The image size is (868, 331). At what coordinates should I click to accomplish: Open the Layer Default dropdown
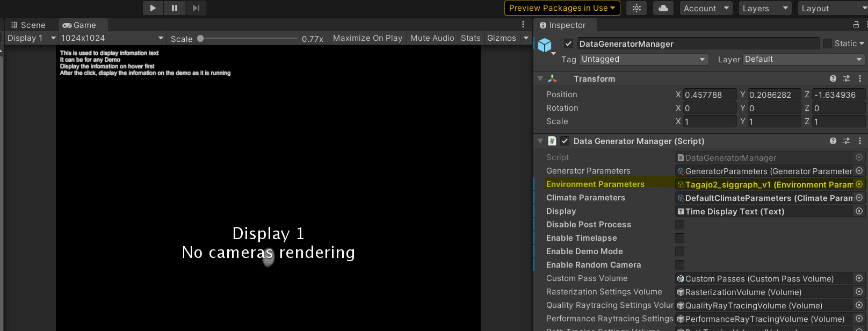(x=804, y=59)
